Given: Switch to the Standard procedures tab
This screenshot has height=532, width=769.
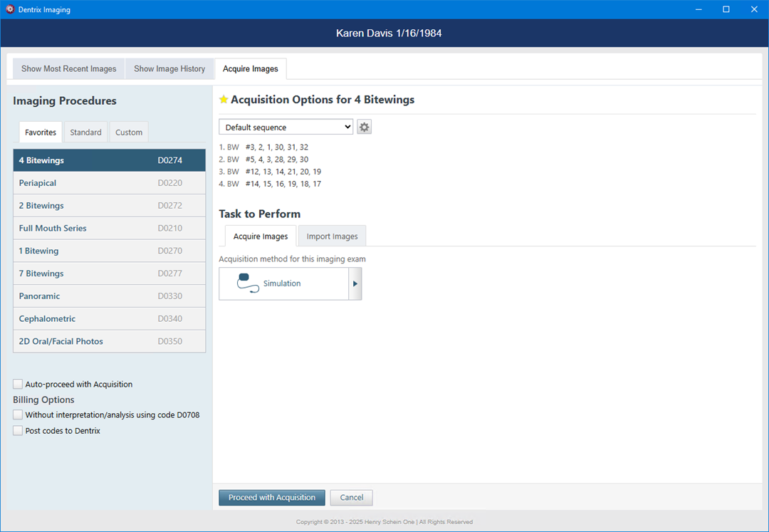Looking at the screenshot, I should point(86,132).
